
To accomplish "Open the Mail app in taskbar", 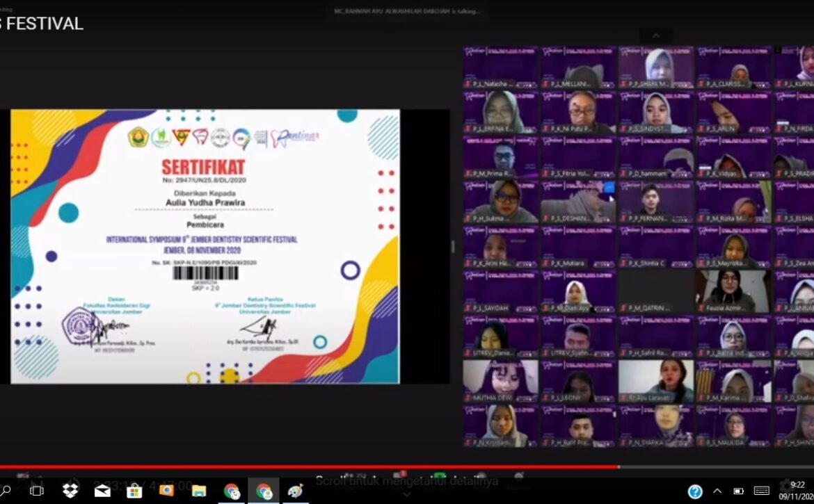I will [102, 491].
